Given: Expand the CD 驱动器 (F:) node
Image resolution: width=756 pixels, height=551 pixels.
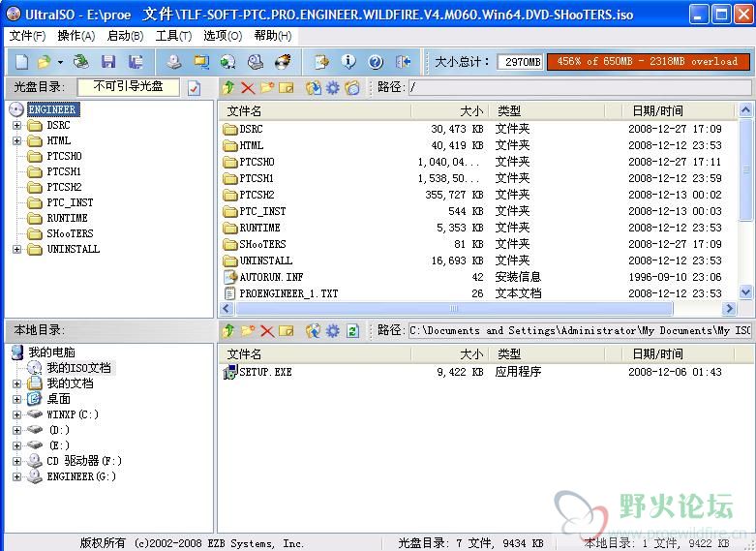Looking at the screenshot, I should tap(16, 461).
